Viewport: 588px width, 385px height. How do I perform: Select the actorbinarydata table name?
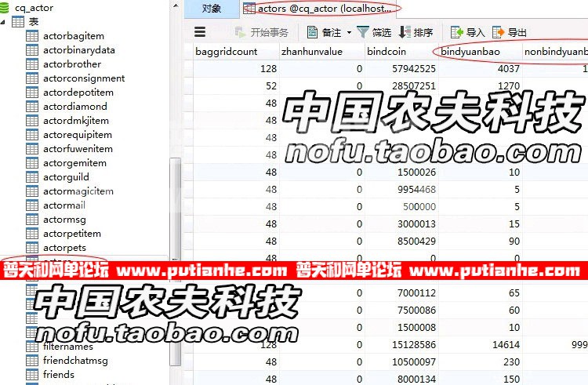click(x=78, y=50)
